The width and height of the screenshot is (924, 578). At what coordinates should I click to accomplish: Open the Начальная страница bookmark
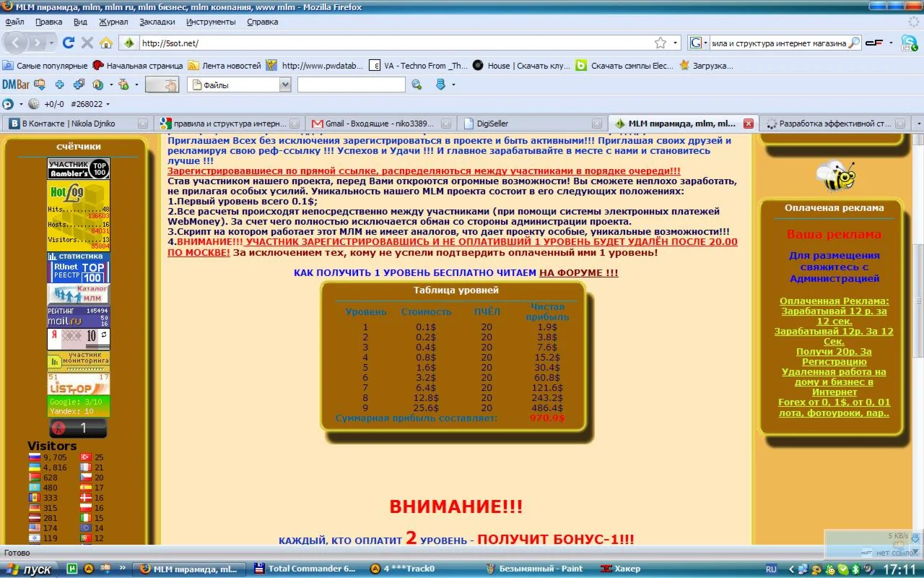pyautogui.click(x=138, y=65)
